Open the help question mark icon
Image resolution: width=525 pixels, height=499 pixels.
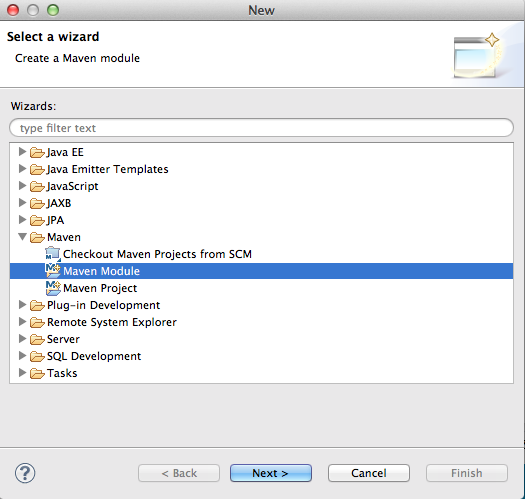(25, 473)
